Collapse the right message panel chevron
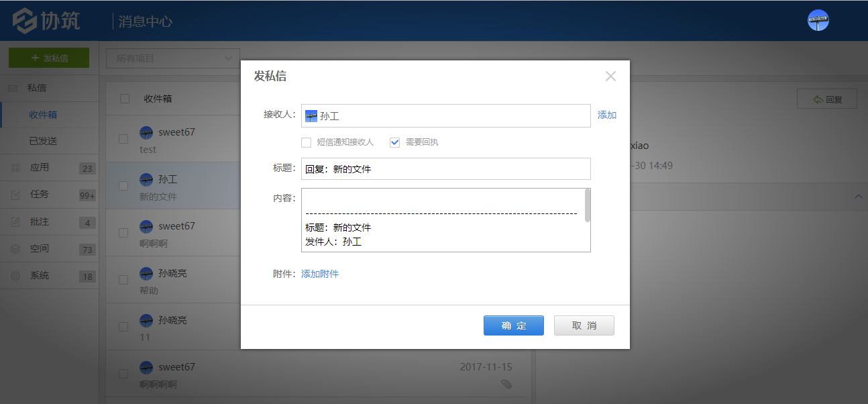Image resolution: width=868 pixels, height=404 pixels. (859, 196)
